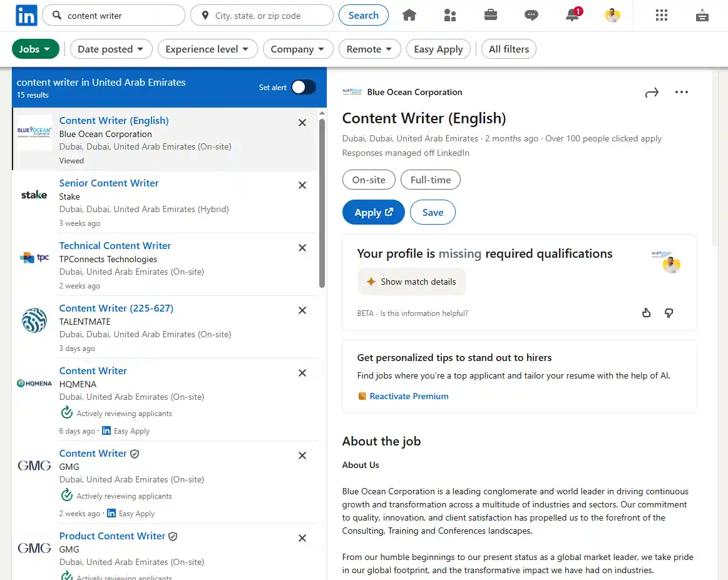
Task: Open the LinkedIn logo home link
Action: pos(26,15)
